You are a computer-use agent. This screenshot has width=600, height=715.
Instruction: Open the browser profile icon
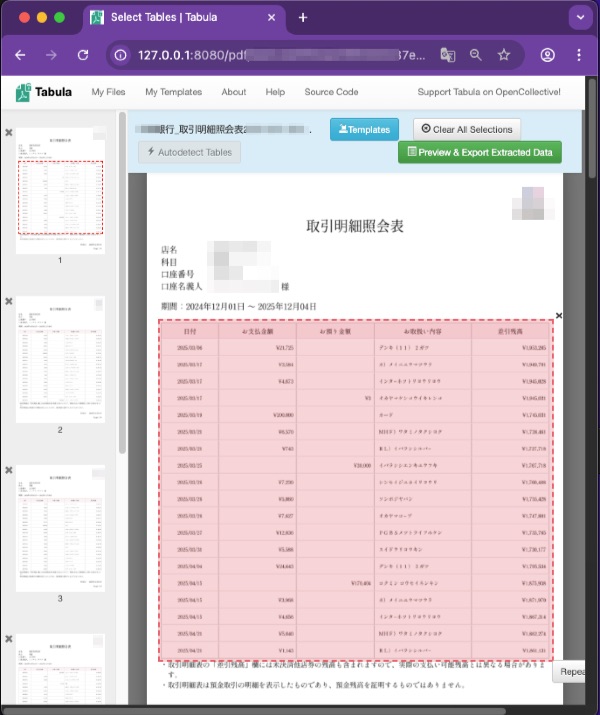[548, 55]
